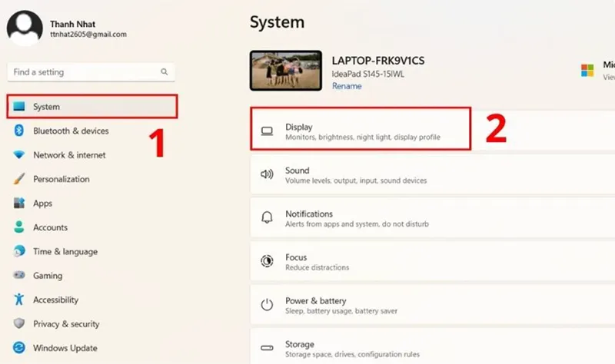Click the search magnifier icon
The image size is (615, 364).
165,71
